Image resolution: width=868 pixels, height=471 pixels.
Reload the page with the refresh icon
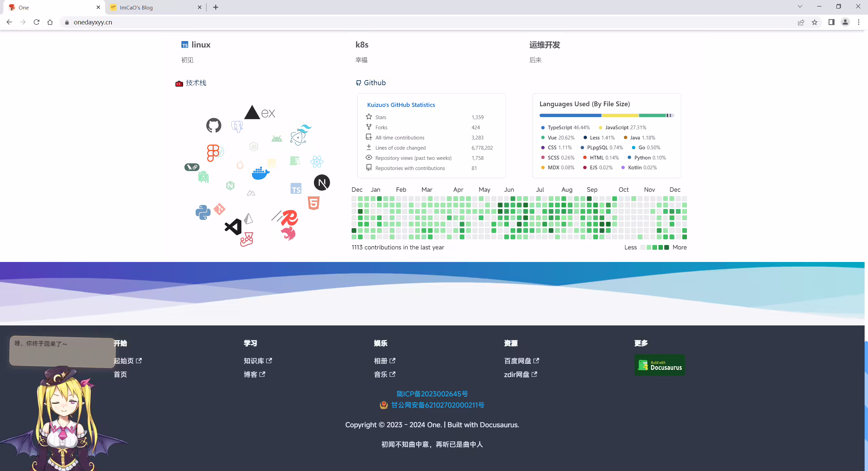(x=36, y=22)
